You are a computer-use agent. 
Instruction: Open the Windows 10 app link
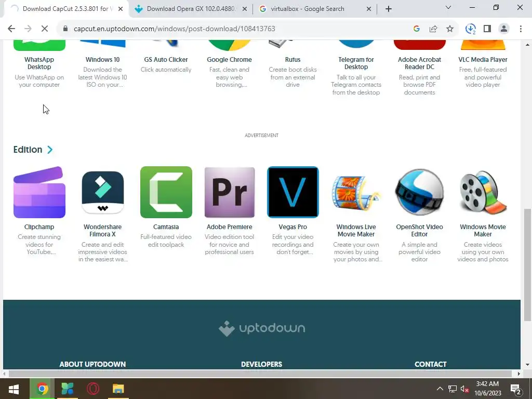pos(102,59)
